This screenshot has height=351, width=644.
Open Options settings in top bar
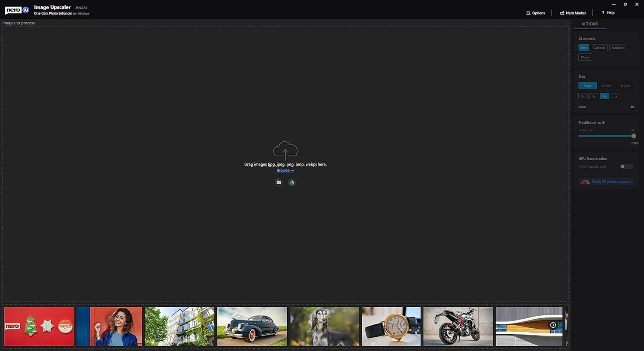tap(535, 13)
